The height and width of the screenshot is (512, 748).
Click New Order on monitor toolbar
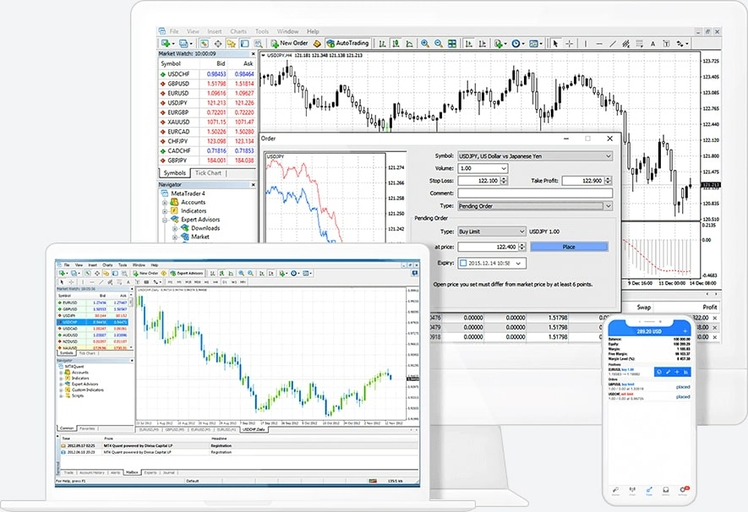click(x=290, y=43)
